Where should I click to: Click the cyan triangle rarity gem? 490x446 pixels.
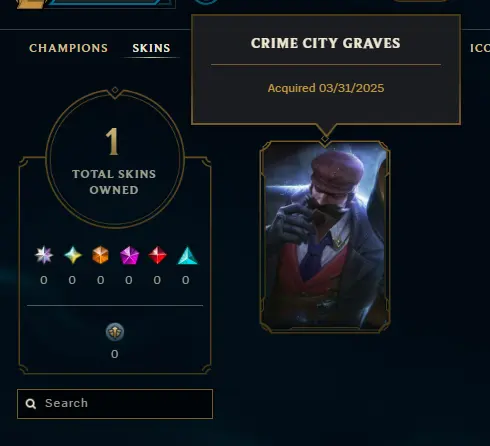[x=187, y=255]
